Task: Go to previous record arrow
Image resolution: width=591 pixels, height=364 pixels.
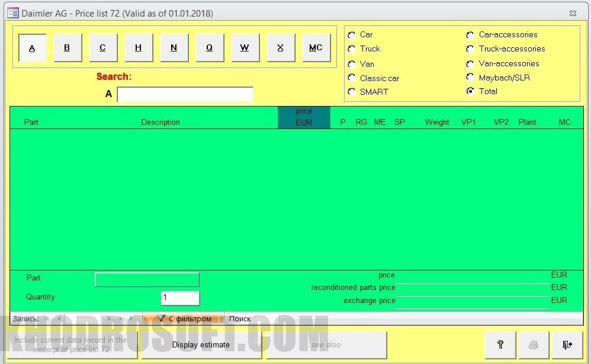Action: [59, 318]
